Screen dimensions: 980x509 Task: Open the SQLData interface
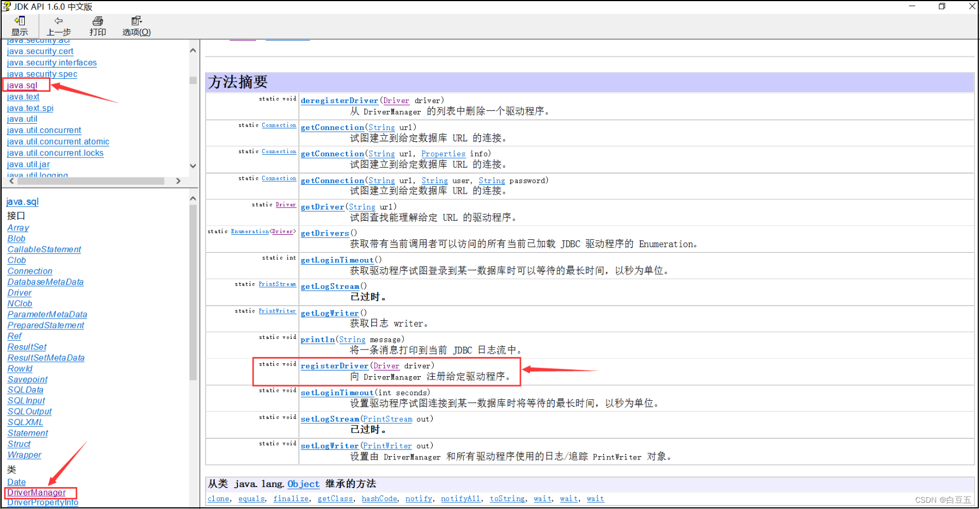click(x=25, y=390)
